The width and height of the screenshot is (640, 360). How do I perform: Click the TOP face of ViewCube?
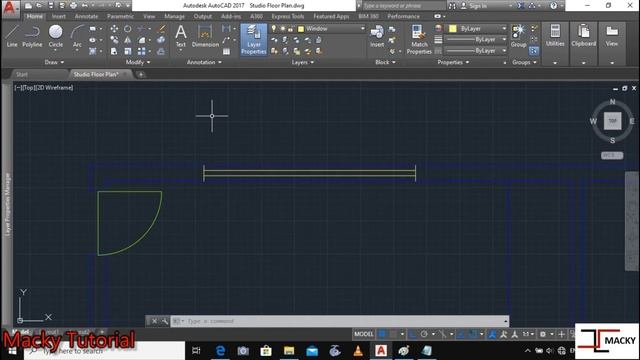(612, 121)
